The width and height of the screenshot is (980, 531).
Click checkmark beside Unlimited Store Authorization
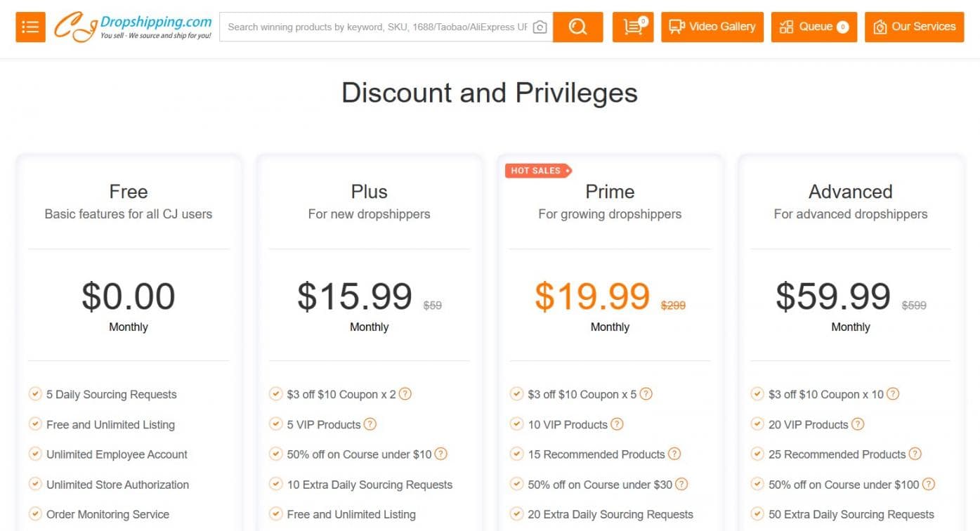pyautogui.click(x=35, y=484)
